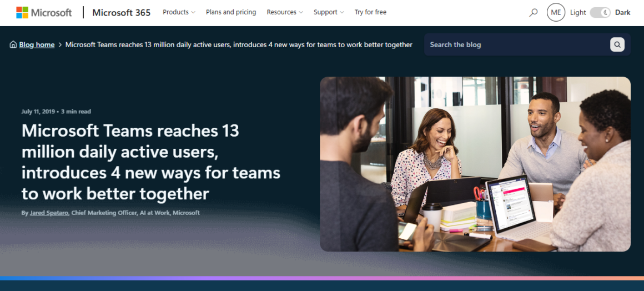Open the ME account avatar
Screen dimensions: 644x291
556,12
